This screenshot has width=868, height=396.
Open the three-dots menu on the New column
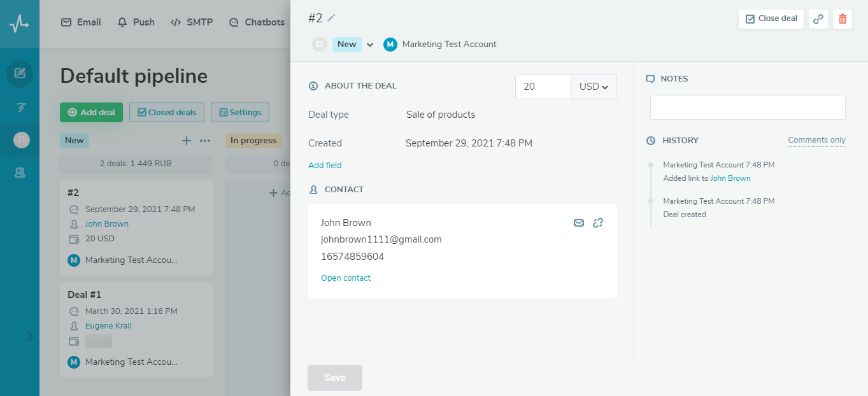coord(204,140)
